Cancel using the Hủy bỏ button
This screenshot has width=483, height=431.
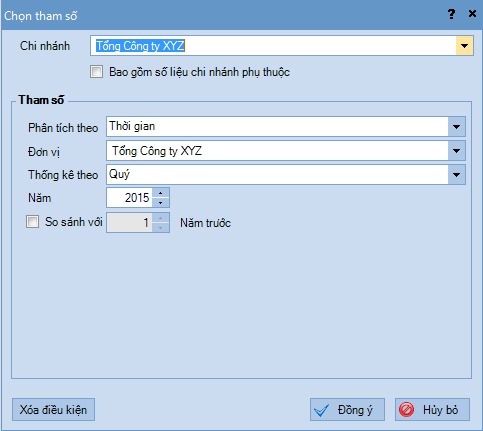[x=432, y=410]
